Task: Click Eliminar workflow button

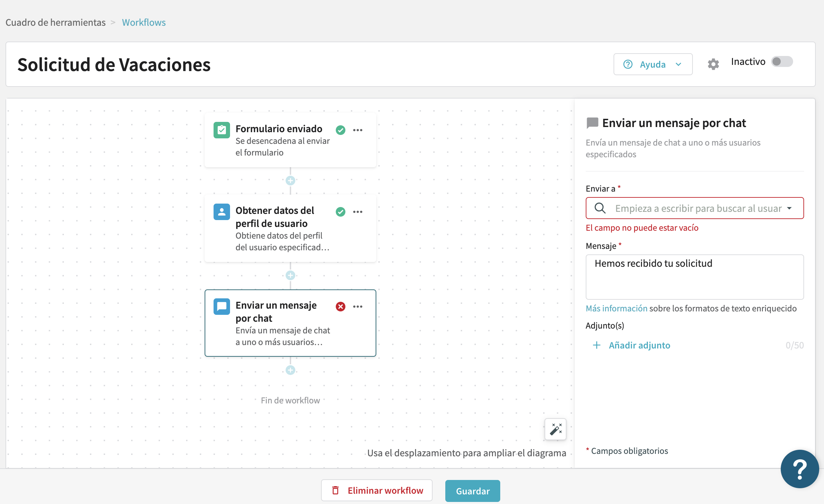Action: (377, 490)
